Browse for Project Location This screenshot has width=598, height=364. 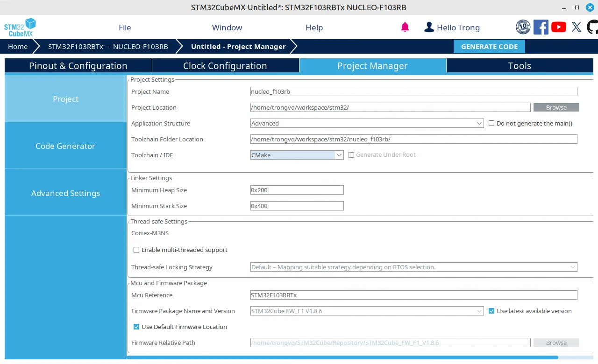556,107
